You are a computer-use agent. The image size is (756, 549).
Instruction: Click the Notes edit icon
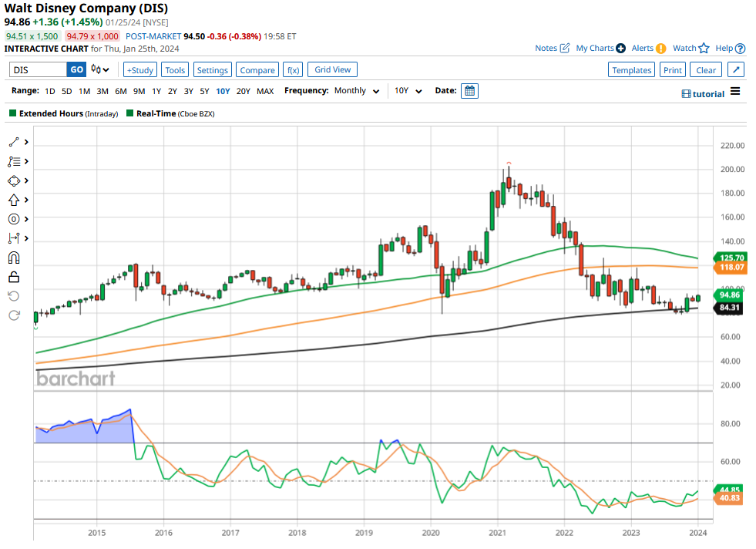click(x=564, y=49)
